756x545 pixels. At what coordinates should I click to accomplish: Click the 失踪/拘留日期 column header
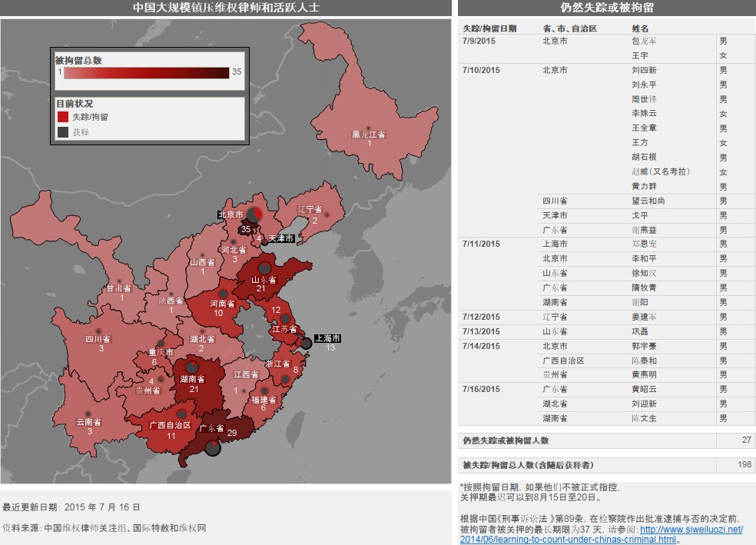(x=489, y=28)
